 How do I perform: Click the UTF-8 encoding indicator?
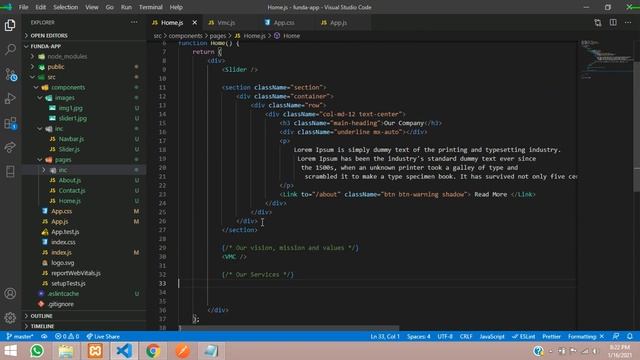[x=445, y=336]
